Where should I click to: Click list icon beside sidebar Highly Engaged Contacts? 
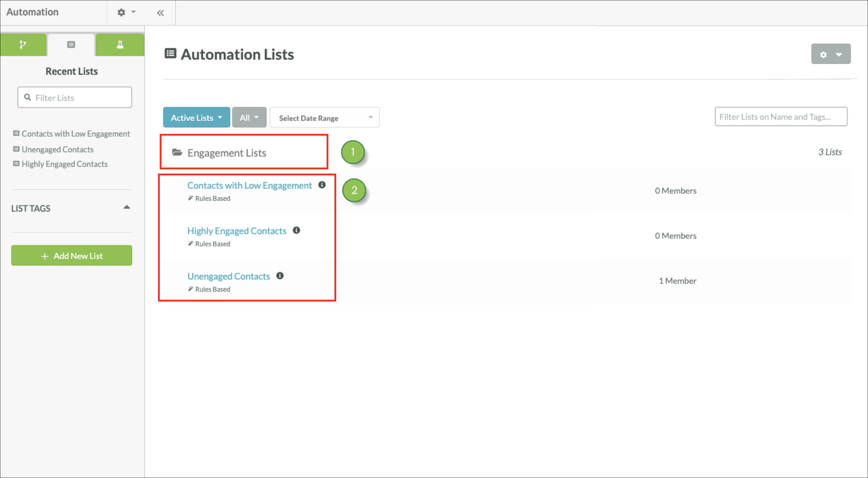(x=16, y=164)
